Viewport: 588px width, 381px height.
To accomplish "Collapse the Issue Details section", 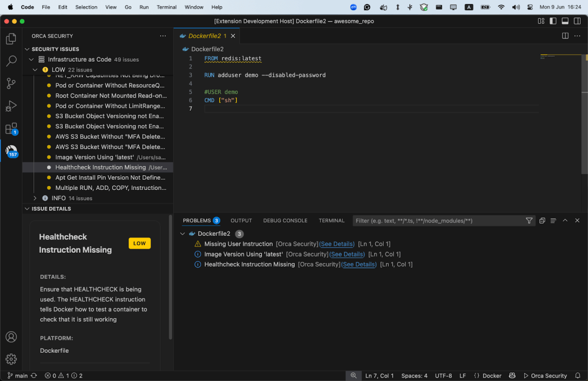I will (x=27, y=209).
